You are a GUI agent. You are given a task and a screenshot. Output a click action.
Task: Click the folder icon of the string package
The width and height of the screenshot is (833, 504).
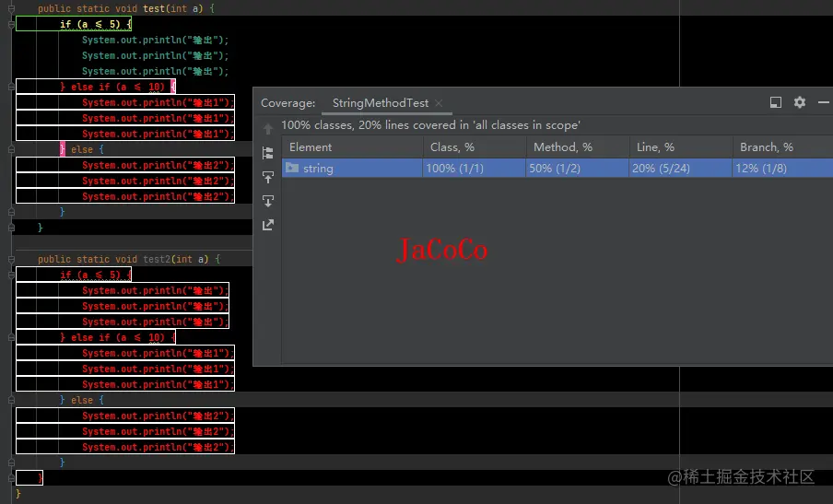[292, 168]
